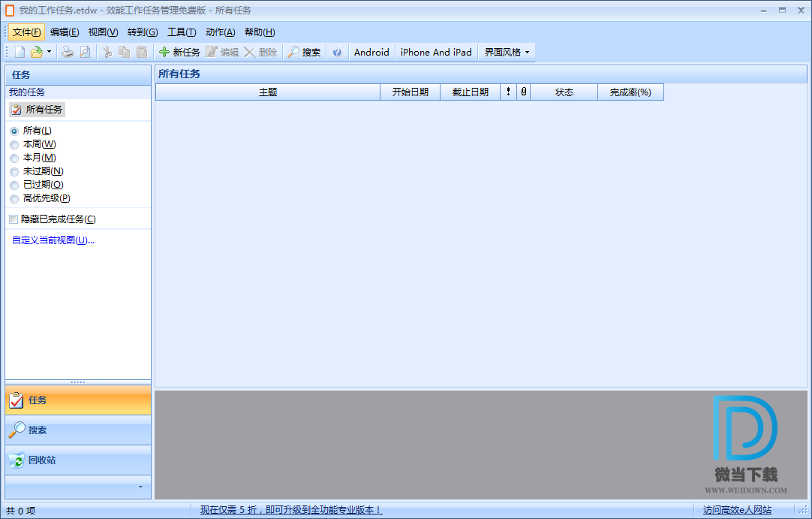
Task: Click the 访问高效e人网站 link
Action: point(737,510)
